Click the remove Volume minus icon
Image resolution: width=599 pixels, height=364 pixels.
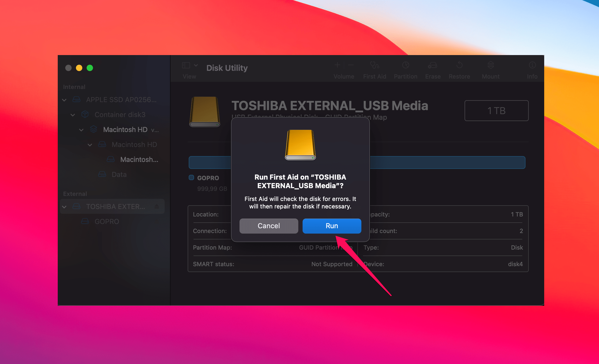click(x=351, y=65)
